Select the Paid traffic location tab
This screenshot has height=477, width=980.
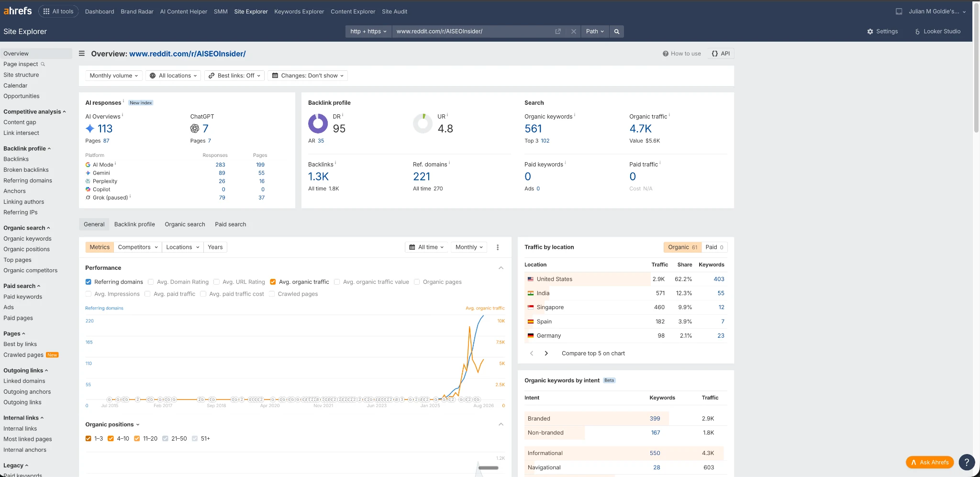click(x=714, y=247)
